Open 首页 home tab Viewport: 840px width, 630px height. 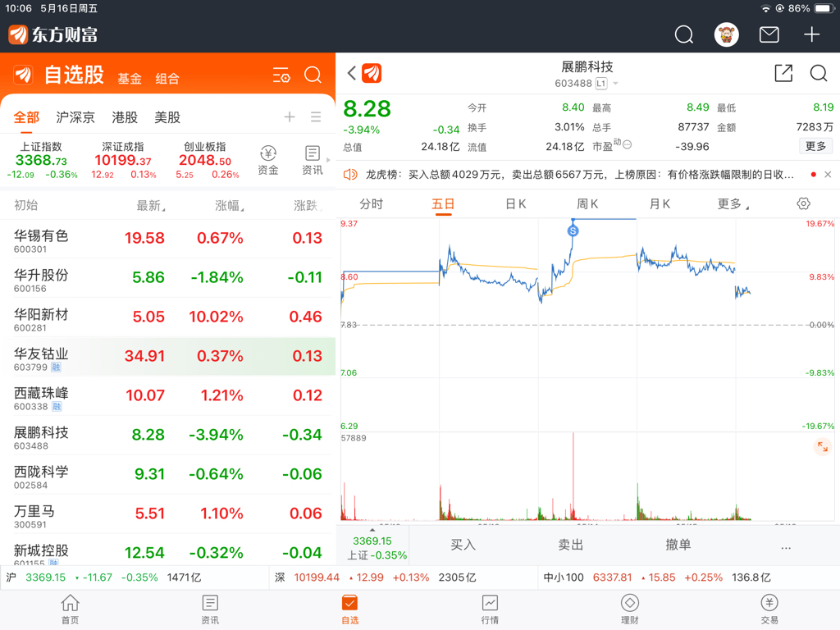[x=71, y=609]
